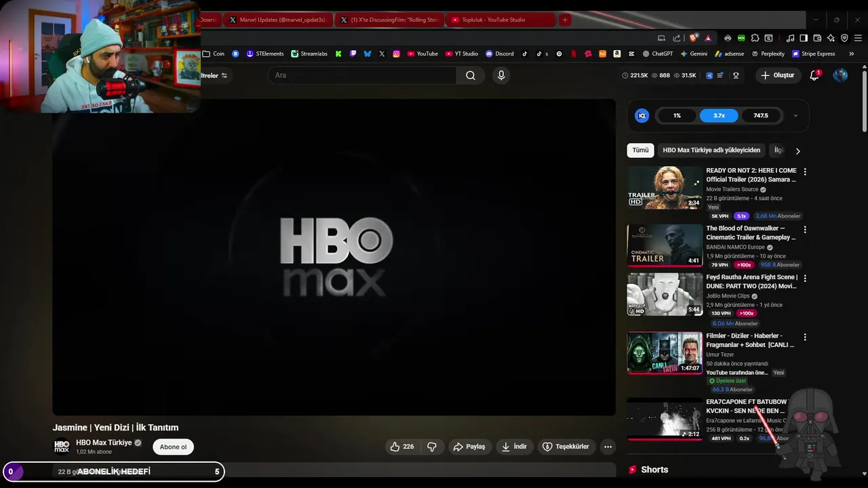Switch to DiscussingFilm X browser tab
Screen dimensions: 868x488
click(x=389, y=20)
